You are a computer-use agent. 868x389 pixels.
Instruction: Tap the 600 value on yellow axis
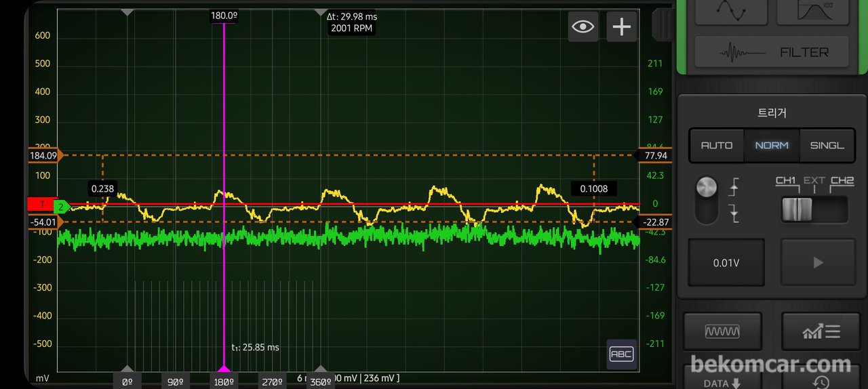[43, 36]
